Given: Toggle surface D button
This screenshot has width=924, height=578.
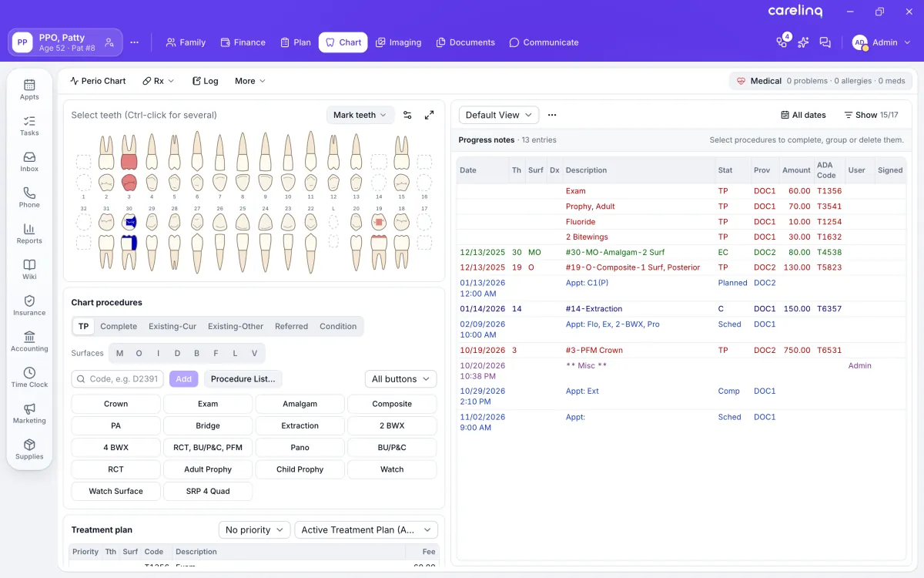Looking at the screenshot, I should tap(178, 354).
